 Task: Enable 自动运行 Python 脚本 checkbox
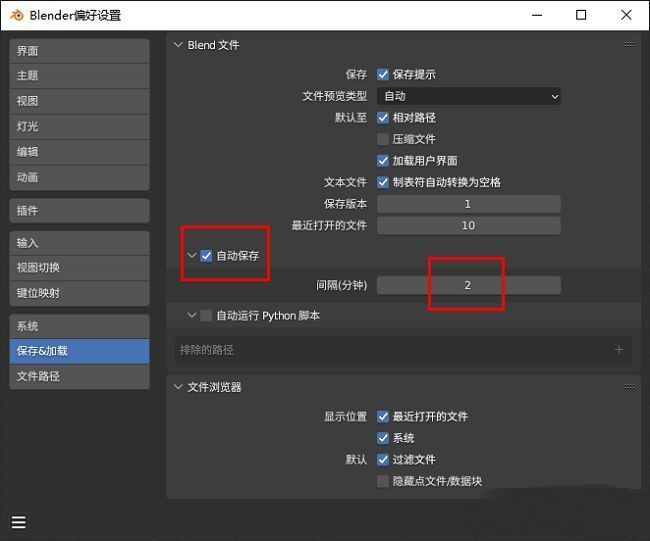[206, 315]
